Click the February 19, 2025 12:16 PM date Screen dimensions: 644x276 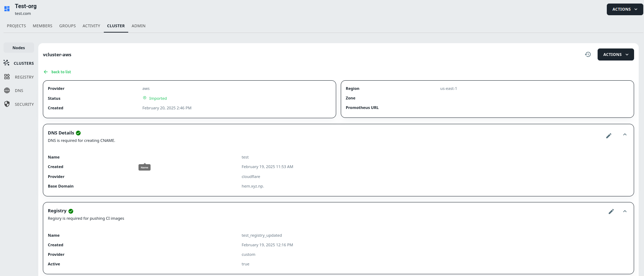pos(267,245)
